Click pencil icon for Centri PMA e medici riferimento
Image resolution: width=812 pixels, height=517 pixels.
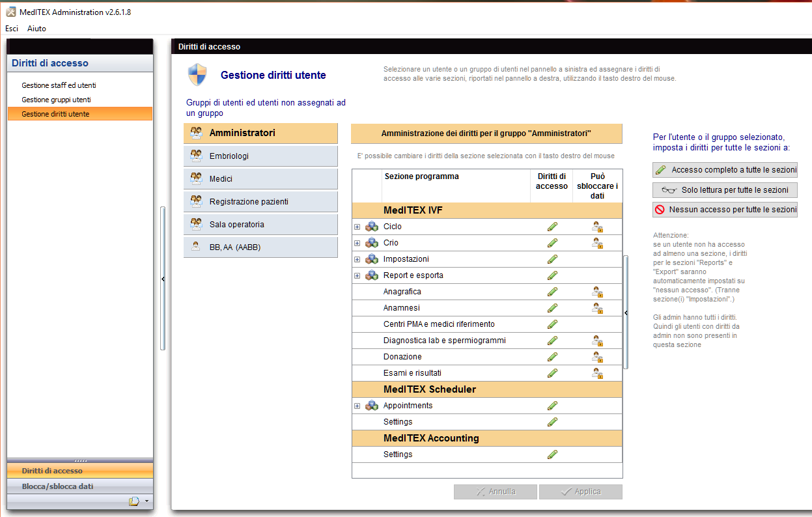(x=552, y=324)
